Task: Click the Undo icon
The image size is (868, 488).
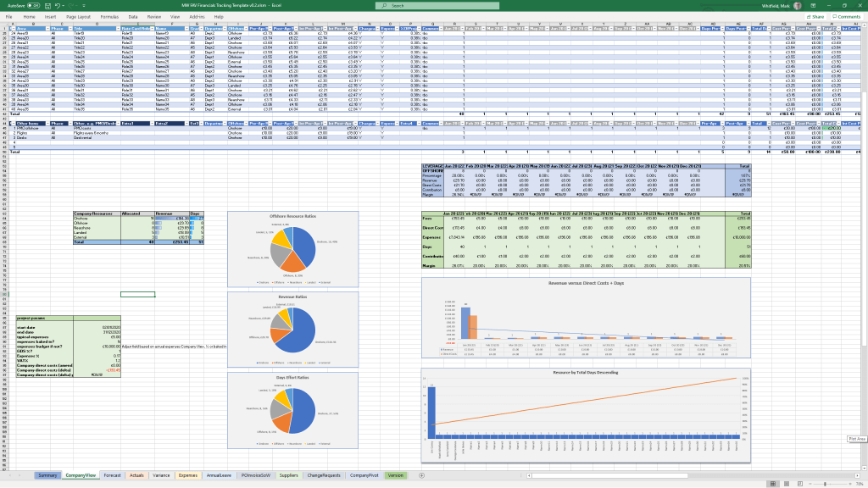Action: 58,5
